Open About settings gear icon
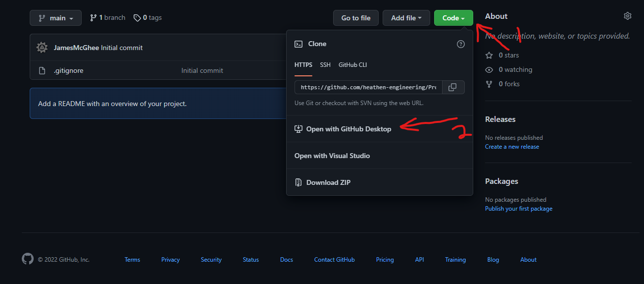 tap(628, 16)
